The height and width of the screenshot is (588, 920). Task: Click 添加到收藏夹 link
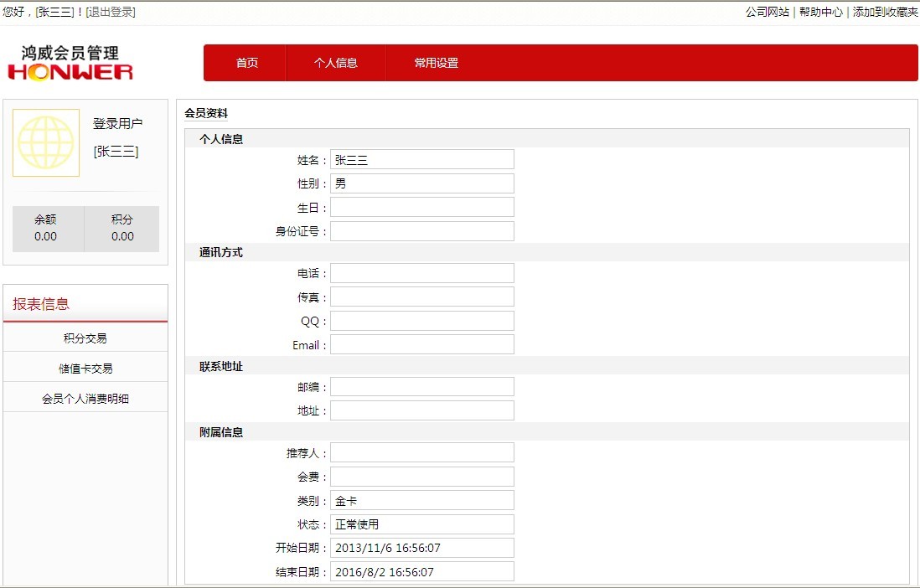(x=885, y=12)
